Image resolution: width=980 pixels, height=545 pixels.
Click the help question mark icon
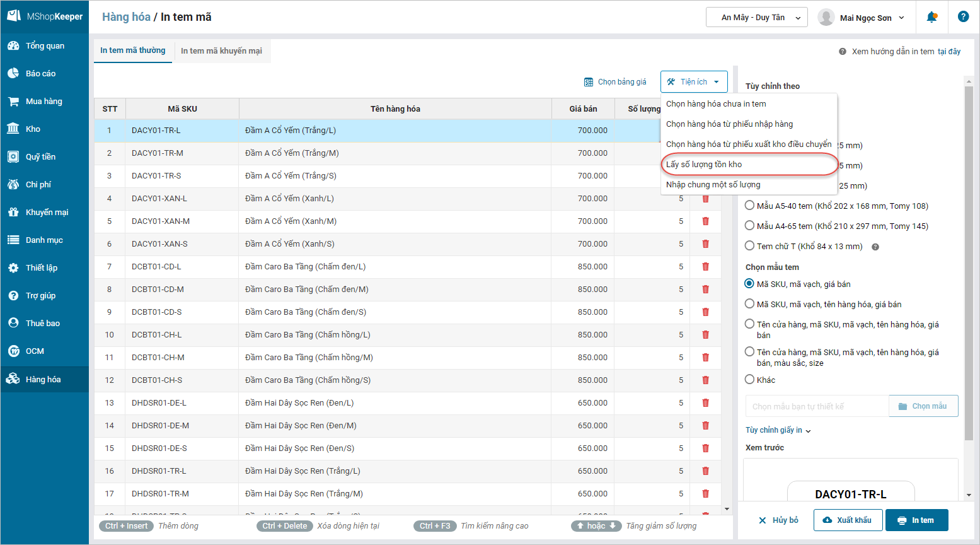click(963, 17)
